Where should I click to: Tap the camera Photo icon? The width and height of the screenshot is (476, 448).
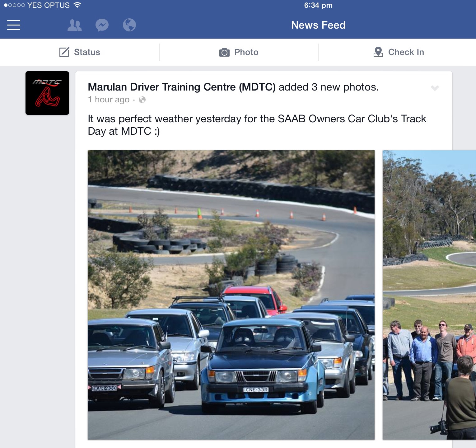point(224,52)
